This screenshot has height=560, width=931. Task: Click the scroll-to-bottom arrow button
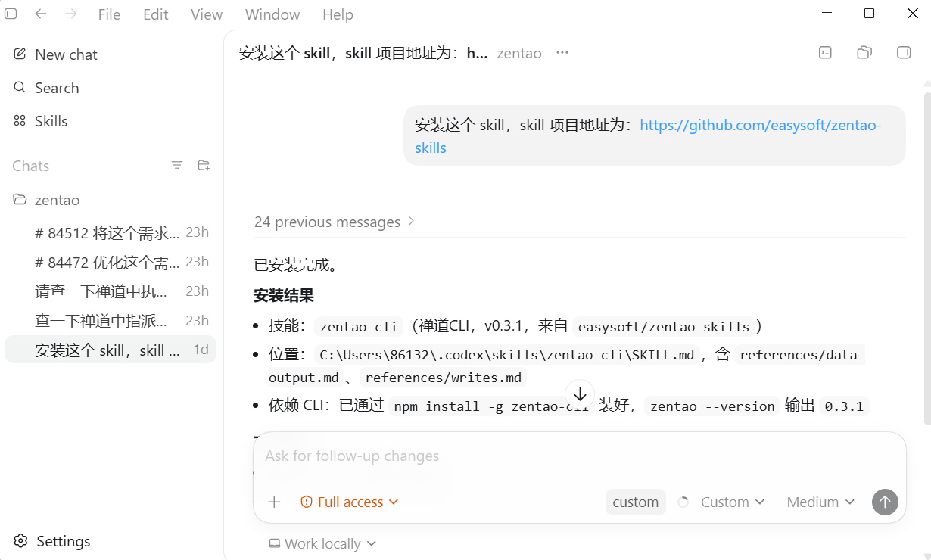[580, 394]
